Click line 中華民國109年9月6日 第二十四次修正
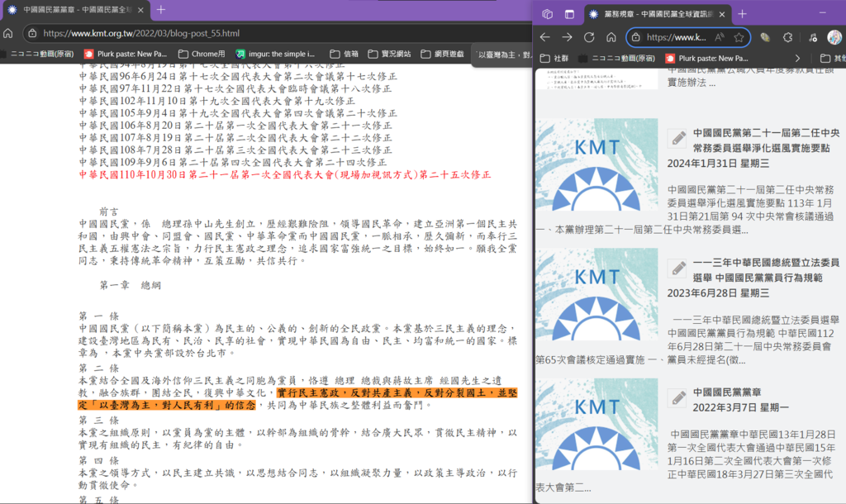 coord(233,163)
